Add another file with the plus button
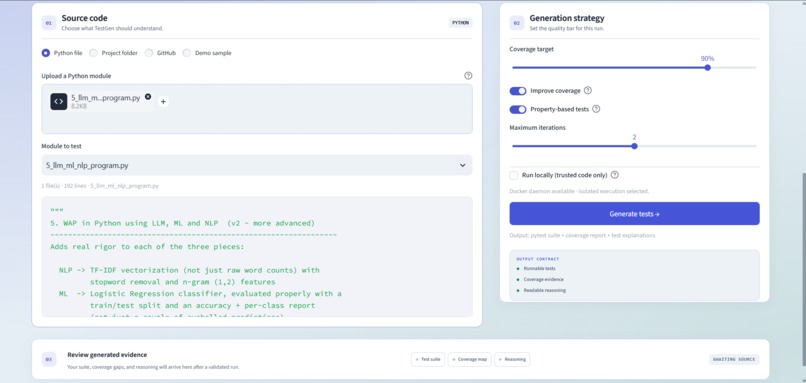The width and height of the screenshot is (806, 383). pos(163,102)
